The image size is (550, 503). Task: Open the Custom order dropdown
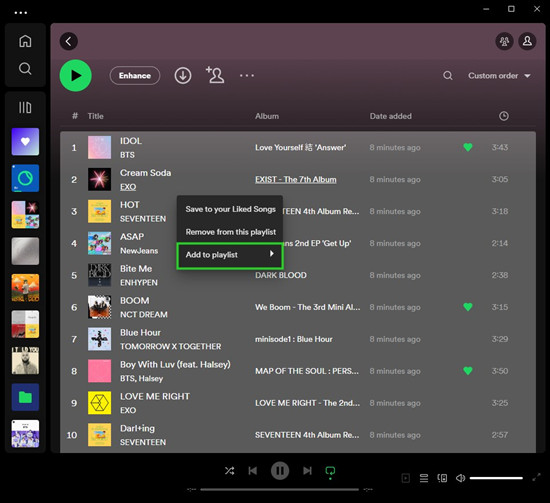coord(499,76)
